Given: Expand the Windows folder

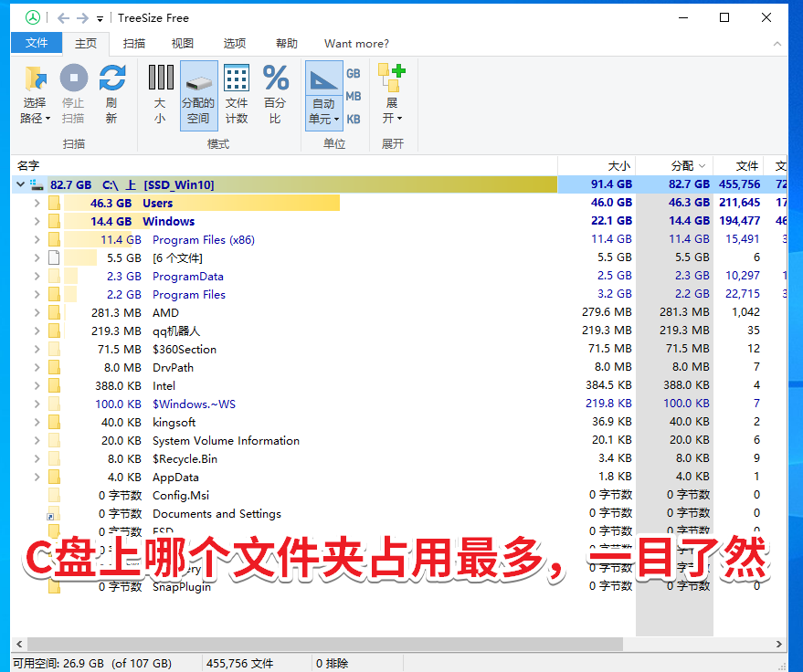Looking at the screenshot, I should coord(37,222).
